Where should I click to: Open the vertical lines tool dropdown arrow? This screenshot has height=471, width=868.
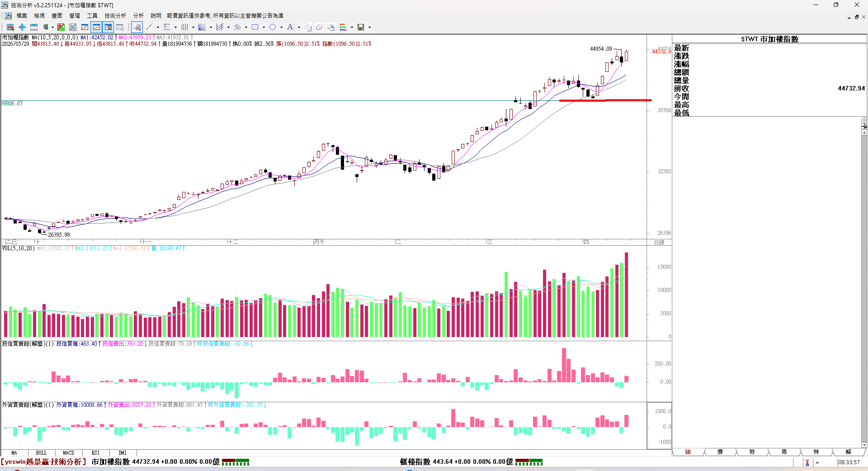(x=193, y=27)
